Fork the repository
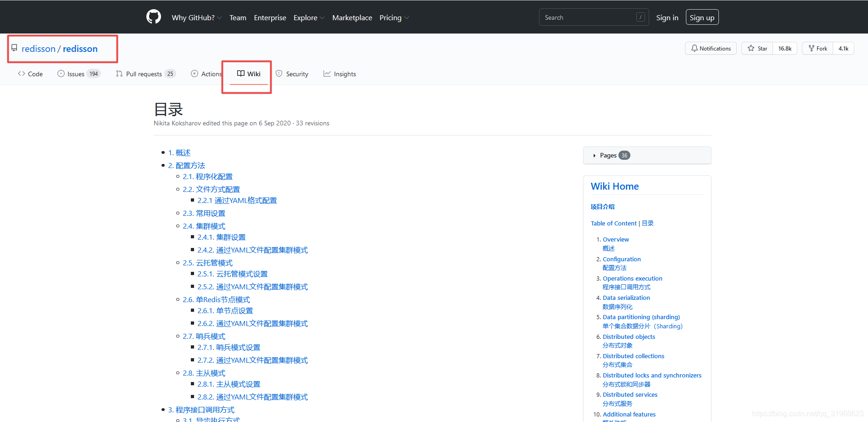868x422 pixels. 818,48
